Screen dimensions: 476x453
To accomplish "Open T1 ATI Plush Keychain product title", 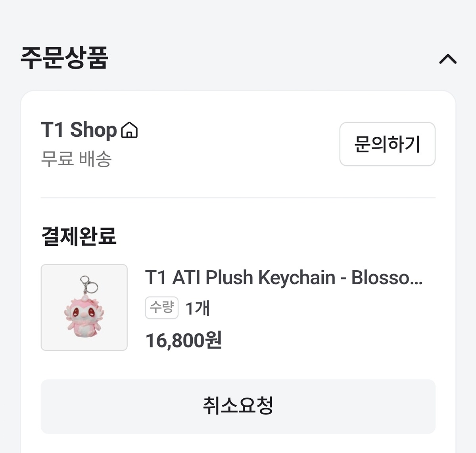I will point(283,277).
